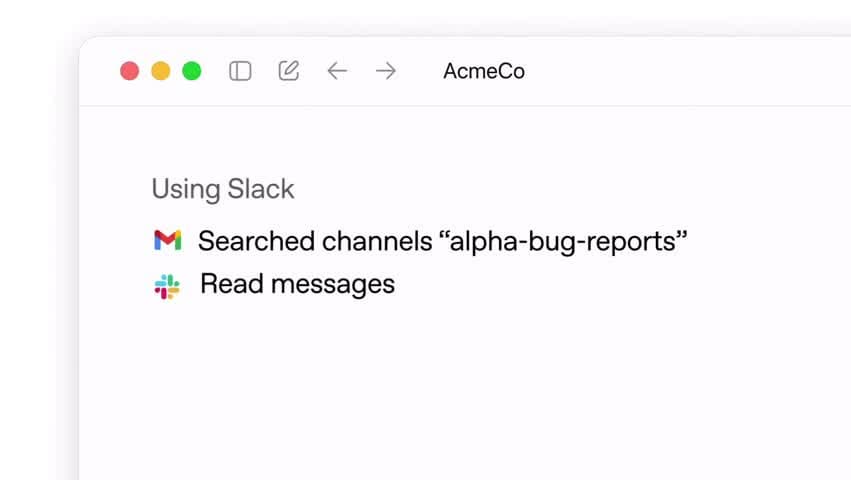The height and width of the screenshot is (480, 851).
Task: Click the Gmail icon beside Searched channels
Action: pyautogui.click(x=168, y=240)
